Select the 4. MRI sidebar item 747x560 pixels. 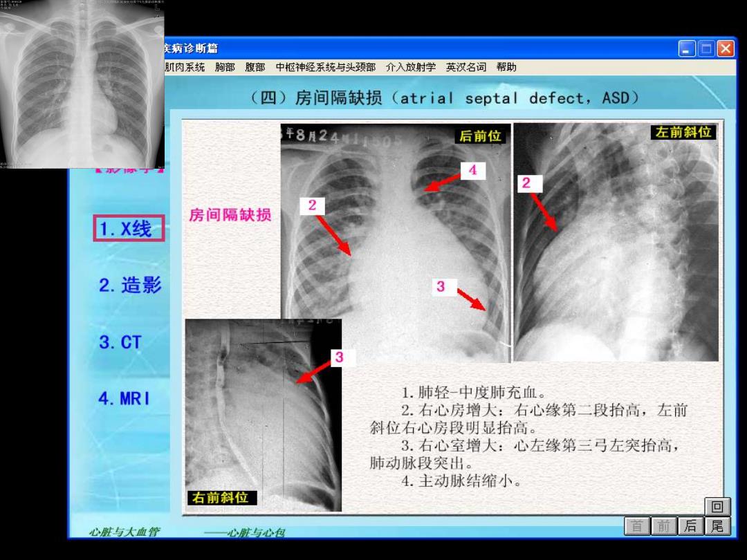(124, 398)
